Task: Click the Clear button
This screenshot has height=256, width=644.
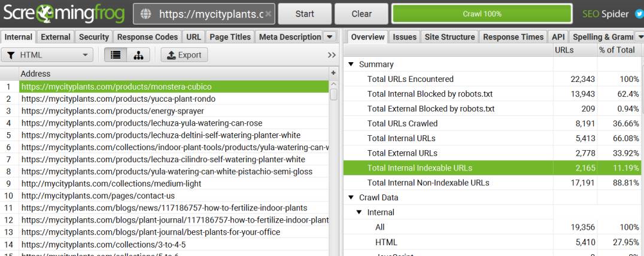Action: [x=362, y=14]
